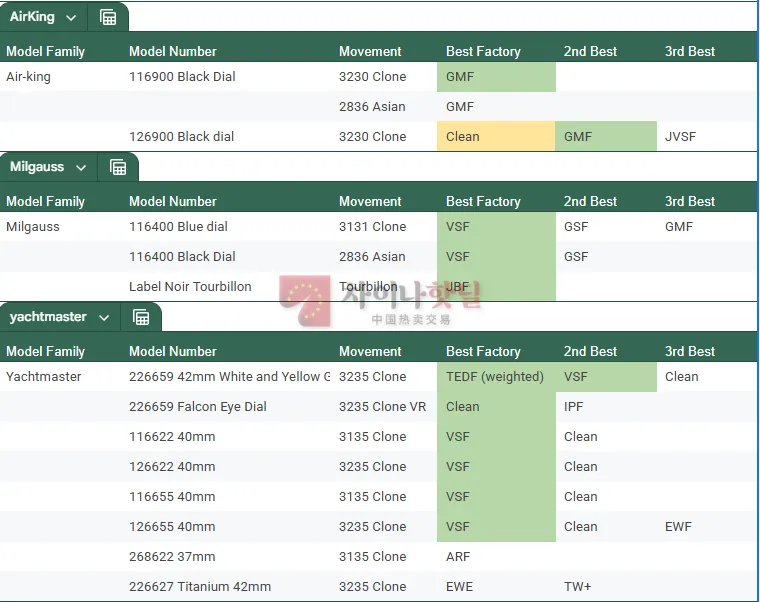
Task: Select the Milgauss table tab label
Action: pyautogui.click(x=37, y=167)
